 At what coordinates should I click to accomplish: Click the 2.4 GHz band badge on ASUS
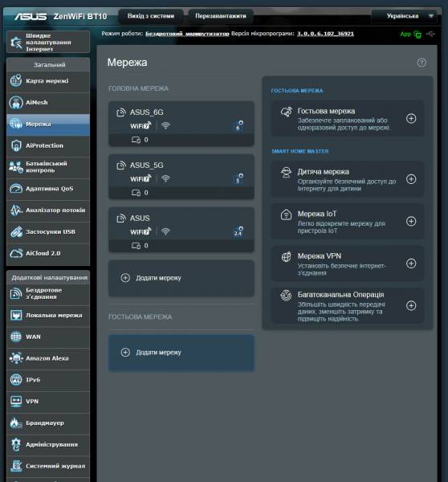[x=238, y=232]
